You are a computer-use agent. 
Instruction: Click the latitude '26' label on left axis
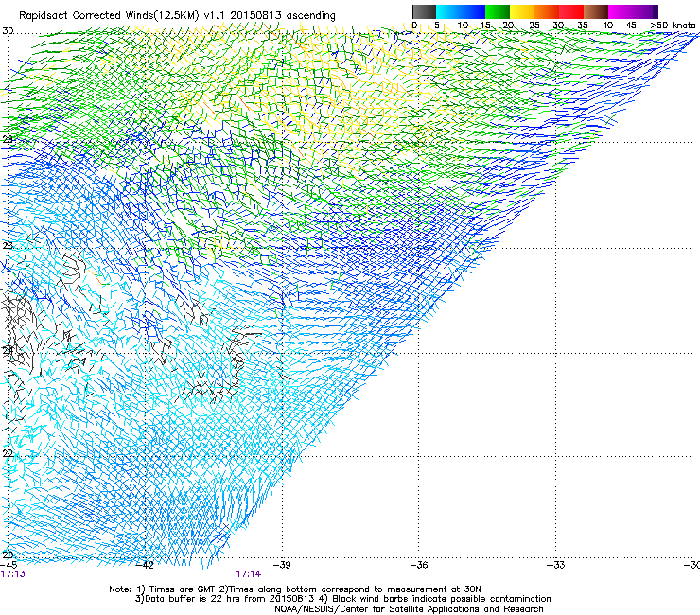click(x=8, y=245)
